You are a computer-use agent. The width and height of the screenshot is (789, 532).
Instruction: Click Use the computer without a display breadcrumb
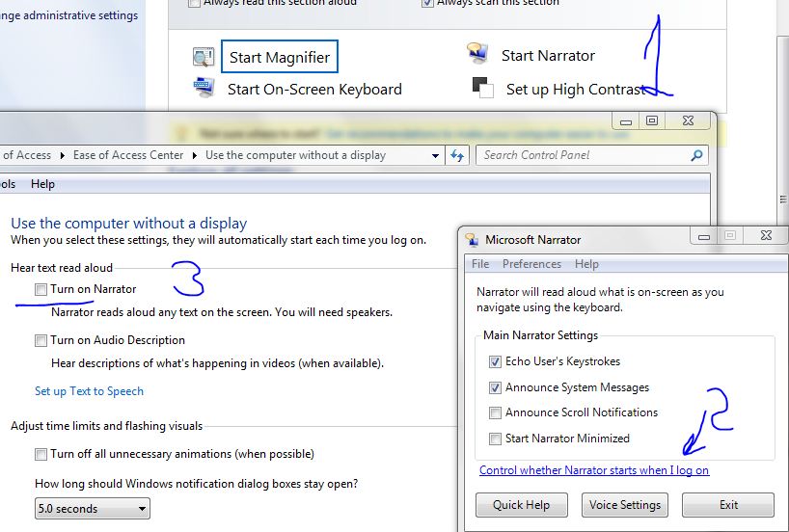(295, 155)
